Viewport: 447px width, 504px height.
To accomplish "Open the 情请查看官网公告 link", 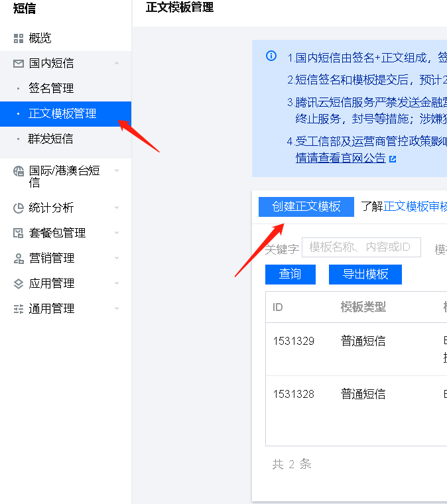I will [341, 158].
